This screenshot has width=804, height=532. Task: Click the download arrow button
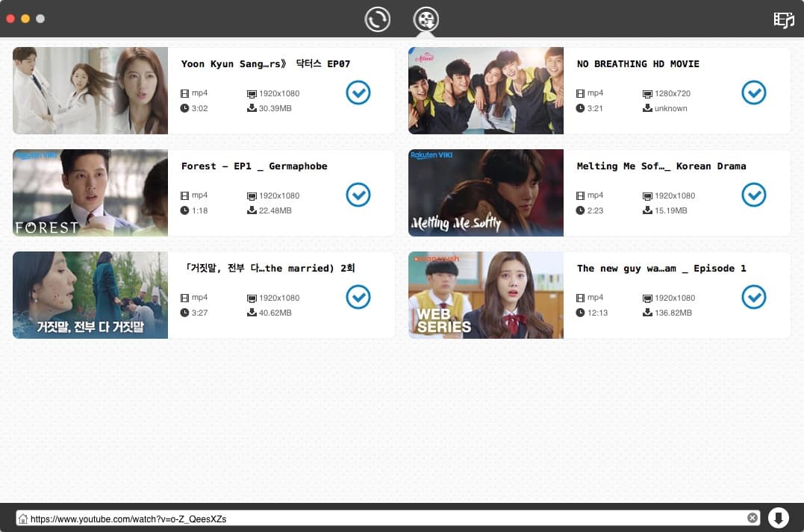779,518
